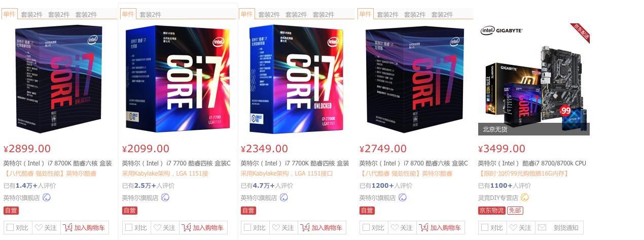Check the 对比 box for the i7 8700K
The height and width of the screenshot is (240, 644).
(x=10, y=228)
